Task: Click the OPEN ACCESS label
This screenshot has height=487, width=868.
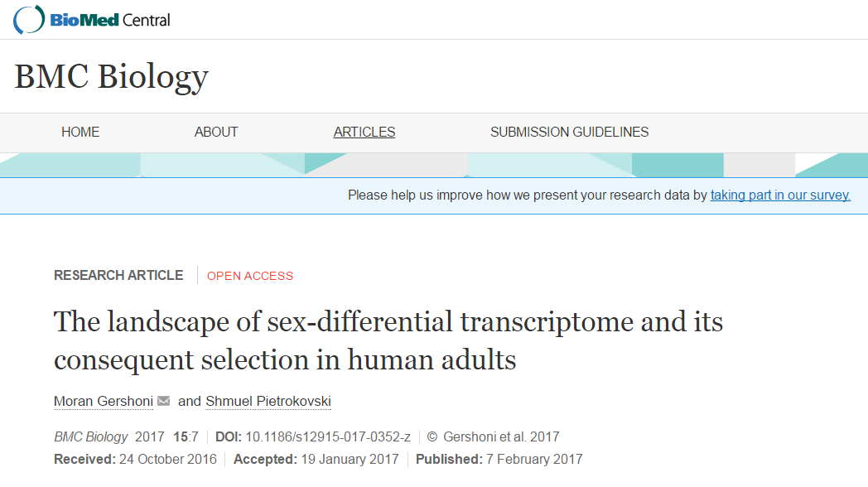Action: pyautogui.click(x=250, y=276)
